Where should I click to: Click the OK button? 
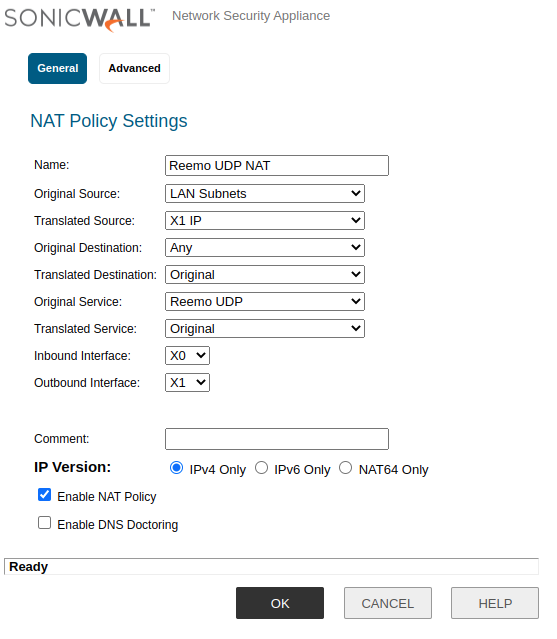pos(280,603)
